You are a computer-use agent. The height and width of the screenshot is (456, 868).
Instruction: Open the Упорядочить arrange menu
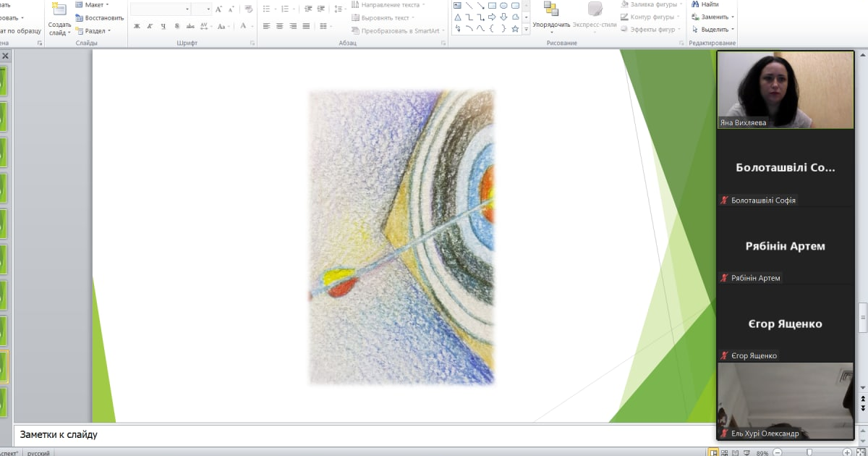(x=551, y=25)
